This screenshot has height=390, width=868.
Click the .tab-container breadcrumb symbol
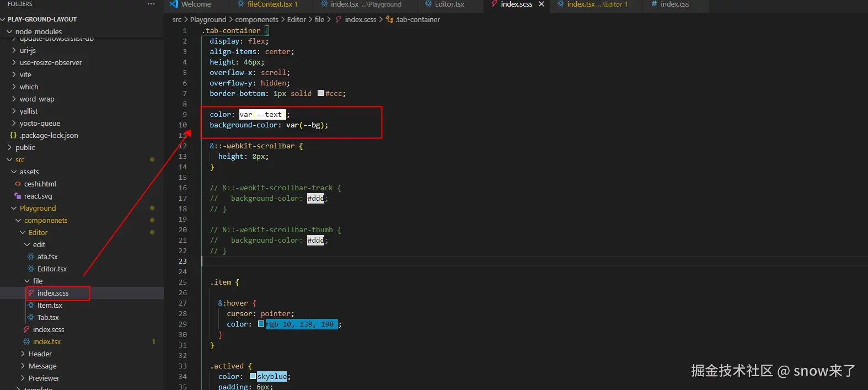click(417, 19)
